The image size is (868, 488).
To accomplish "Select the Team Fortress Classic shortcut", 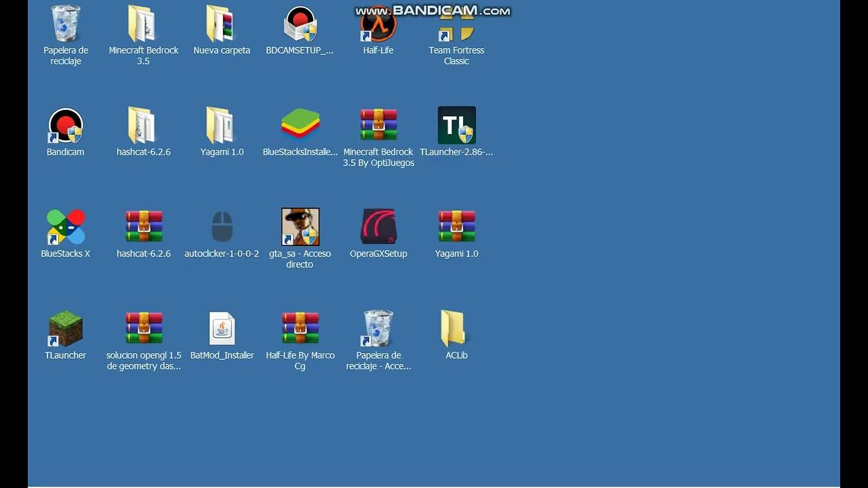I will [456, 24].
